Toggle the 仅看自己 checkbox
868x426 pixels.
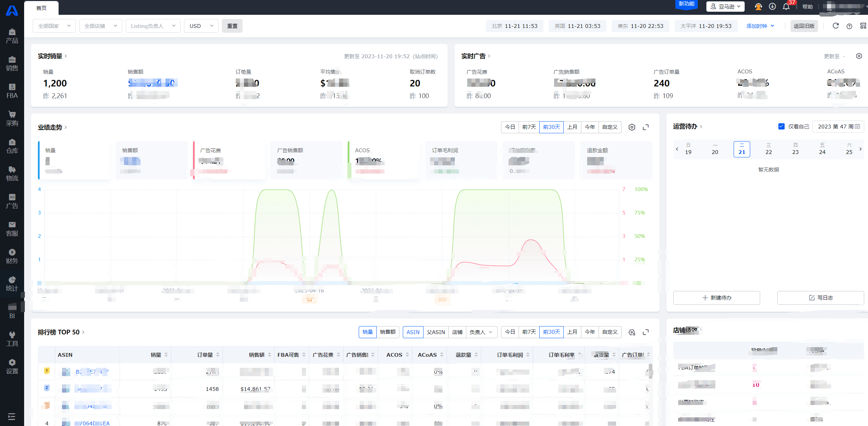[781, 126]
